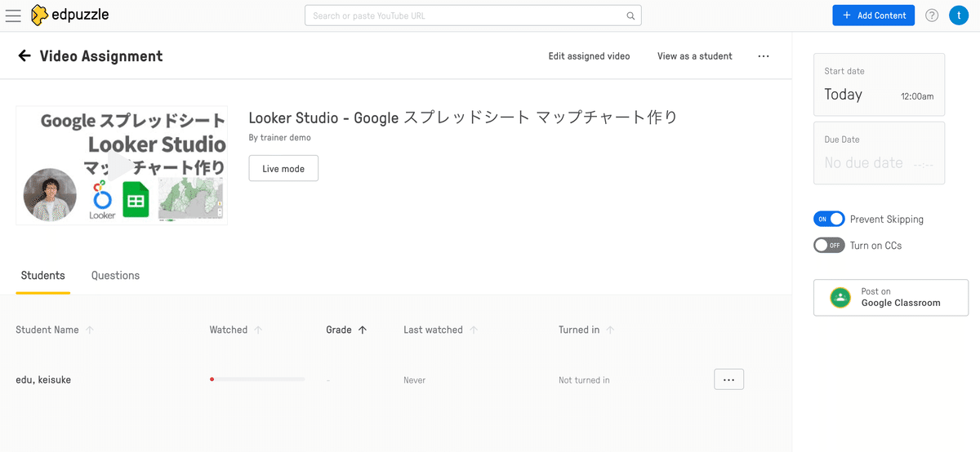Click the Google Classroom icon
The image size is (980, 452).
840,297
